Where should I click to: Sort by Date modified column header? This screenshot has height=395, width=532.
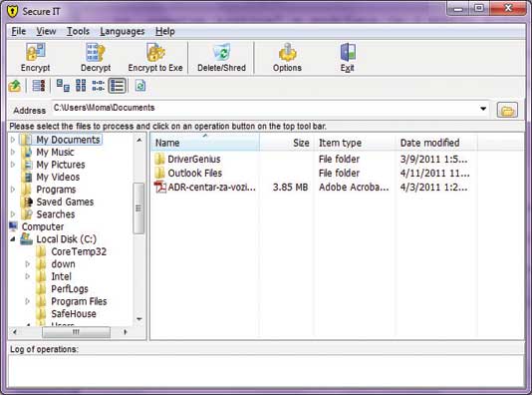click(x=436, y=143)
